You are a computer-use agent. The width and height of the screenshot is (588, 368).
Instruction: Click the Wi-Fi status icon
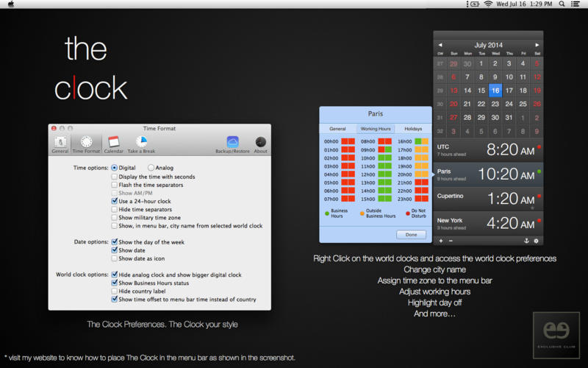tap(488, 4)
